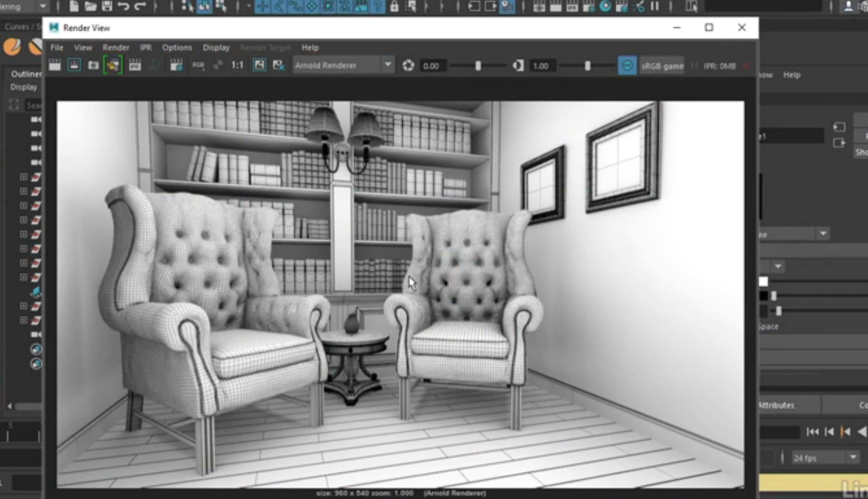Open the Options menu
The width and height of the screenshot is (868, 499).
tap(177, 47)
